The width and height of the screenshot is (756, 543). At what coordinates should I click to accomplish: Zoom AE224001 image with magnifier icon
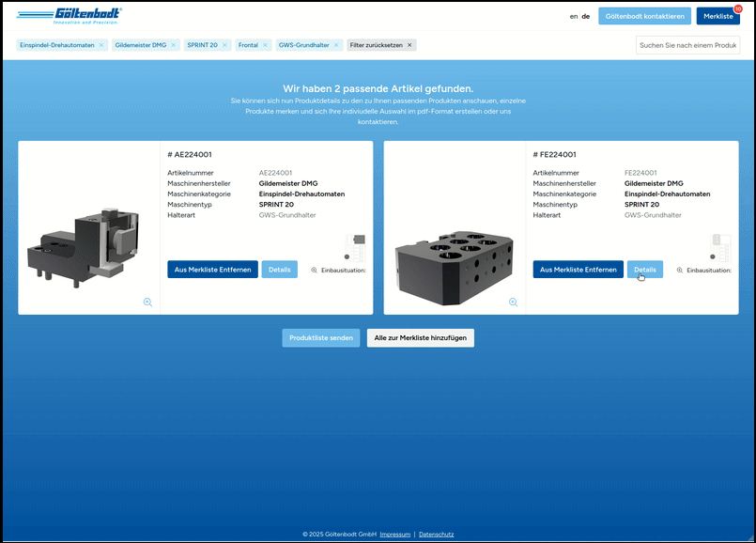147,303
